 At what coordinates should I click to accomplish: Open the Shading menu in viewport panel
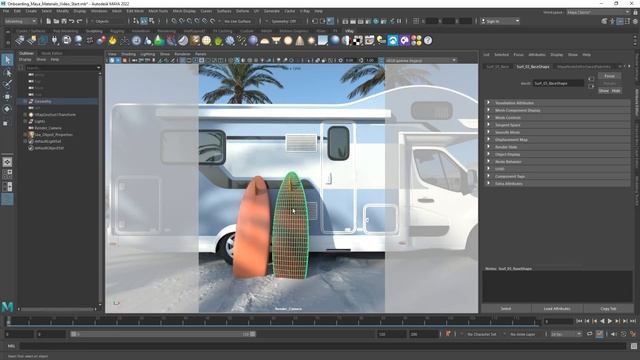128,54
